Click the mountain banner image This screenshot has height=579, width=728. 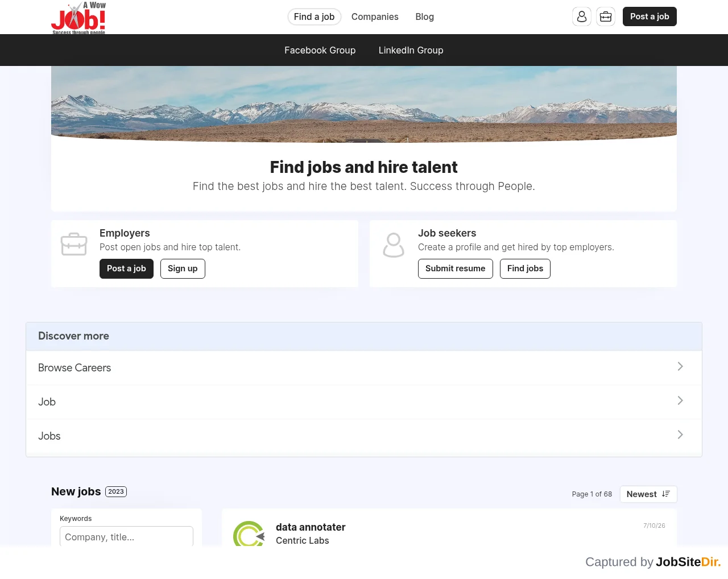(x=364, y=104)
